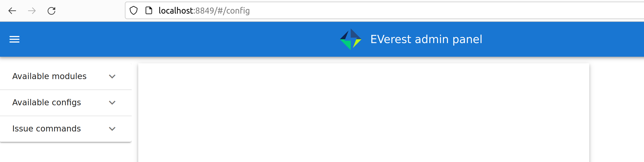This screenshot has width=644, height=162.
Task: Expand the Available modules chevron
Action: coord(112,76)
